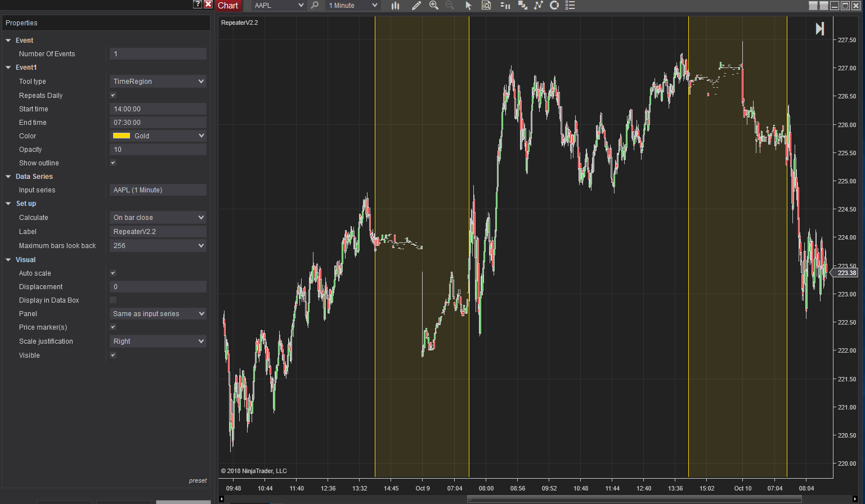Viewport: 865px width, 504px height.
Task: Click the Oct 9 date label on time axis
Action: point(423,488)
